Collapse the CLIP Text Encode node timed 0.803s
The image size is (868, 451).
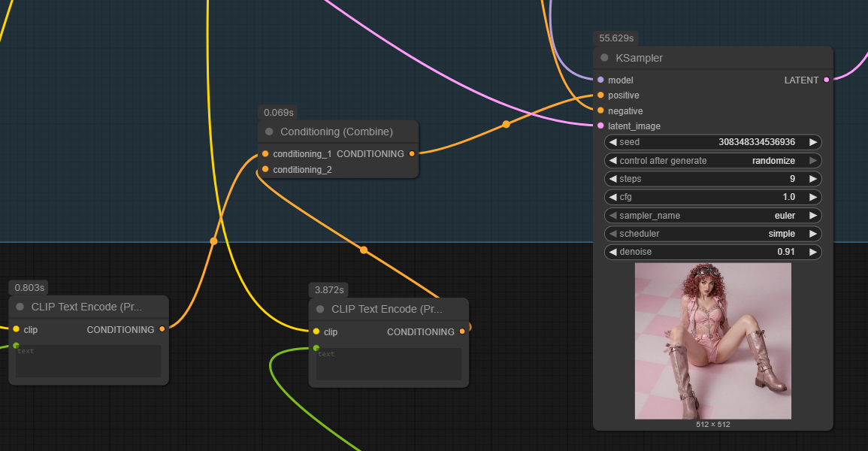pyautogui.click(x=20, y=307)
